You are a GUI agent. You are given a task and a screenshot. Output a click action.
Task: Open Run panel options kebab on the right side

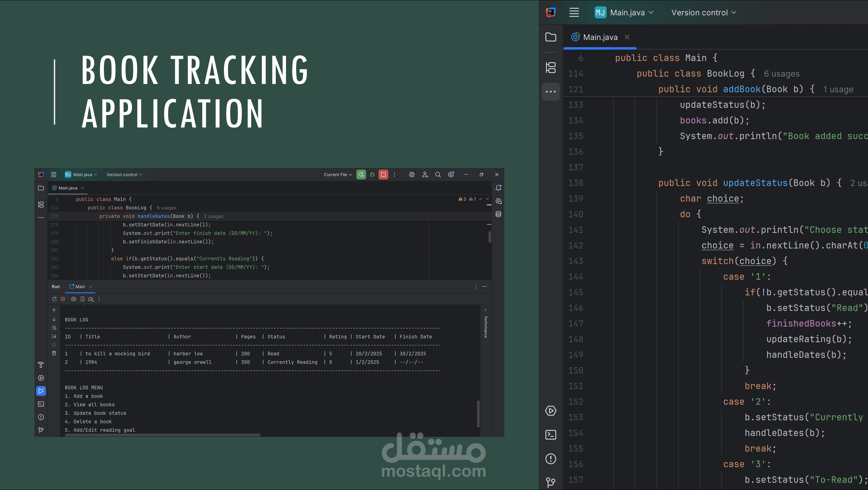point(476,286)
